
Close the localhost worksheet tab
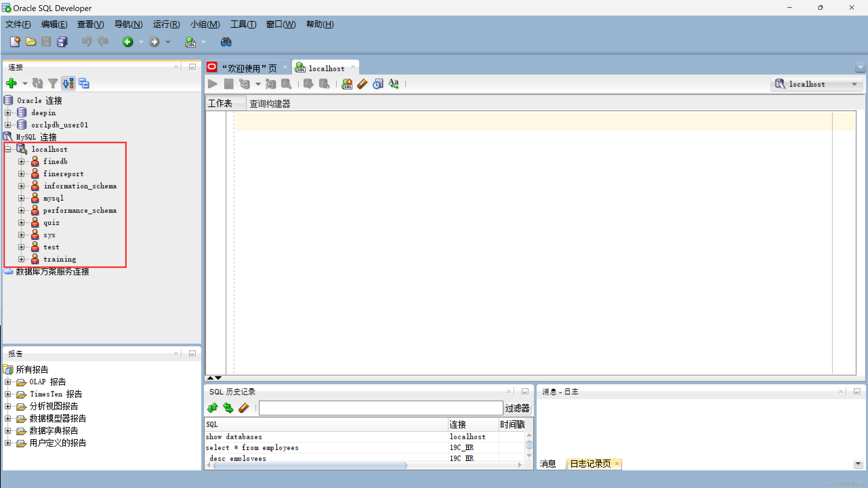[353, 67]
